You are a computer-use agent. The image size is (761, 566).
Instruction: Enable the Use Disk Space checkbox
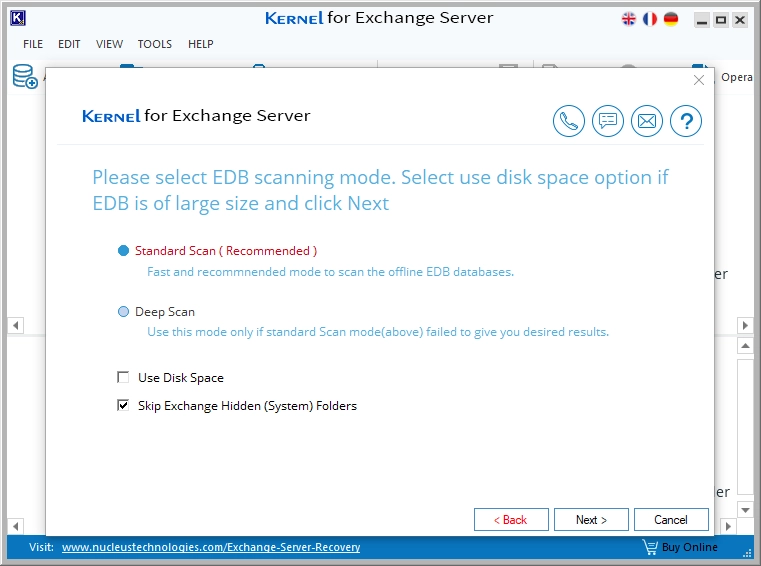coord(123,377)
